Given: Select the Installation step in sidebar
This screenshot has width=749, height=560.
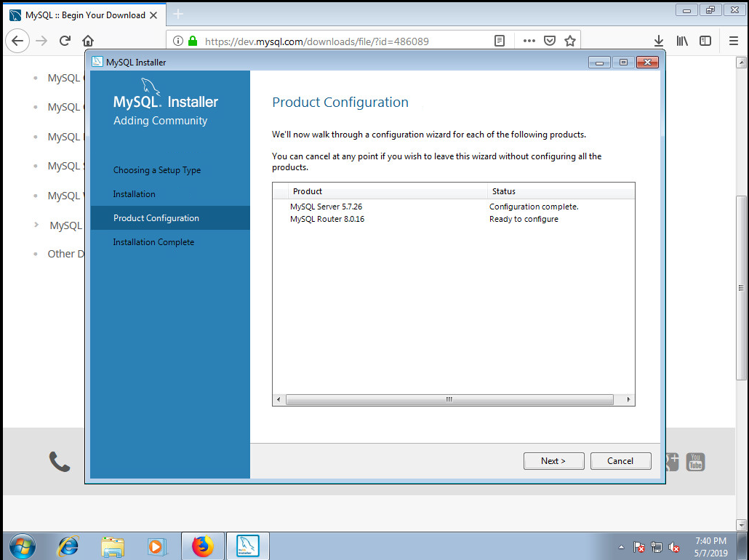Looking at the screenshot, I should pos(135,194).
